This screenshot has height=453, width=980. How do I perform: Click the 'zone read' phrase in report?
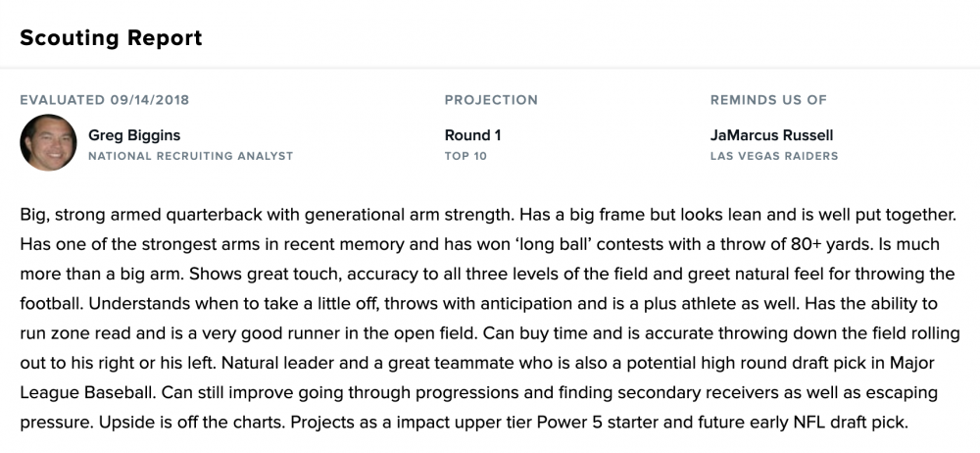87,333
